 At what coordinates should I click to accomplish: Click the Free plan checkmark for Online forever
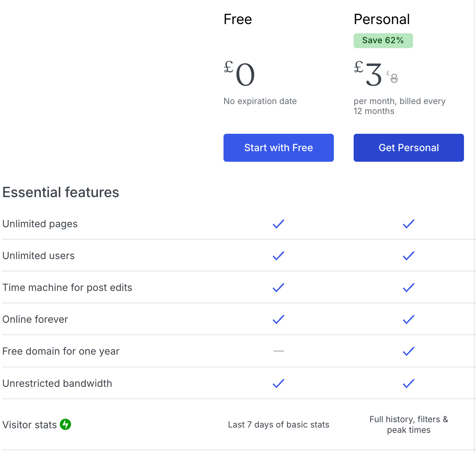click(x=279, y=319)
